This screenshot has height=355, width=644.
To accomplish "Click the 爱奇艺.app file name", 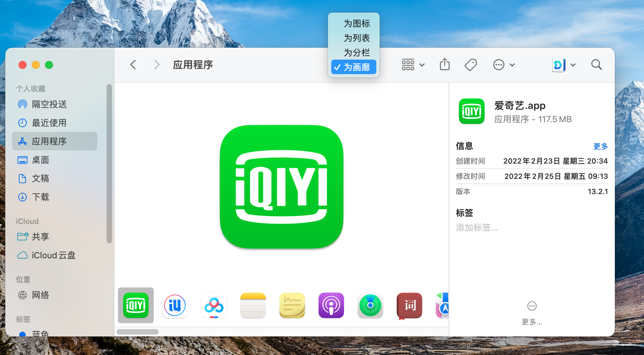I will pyautogui.click(x=520, y=106).
